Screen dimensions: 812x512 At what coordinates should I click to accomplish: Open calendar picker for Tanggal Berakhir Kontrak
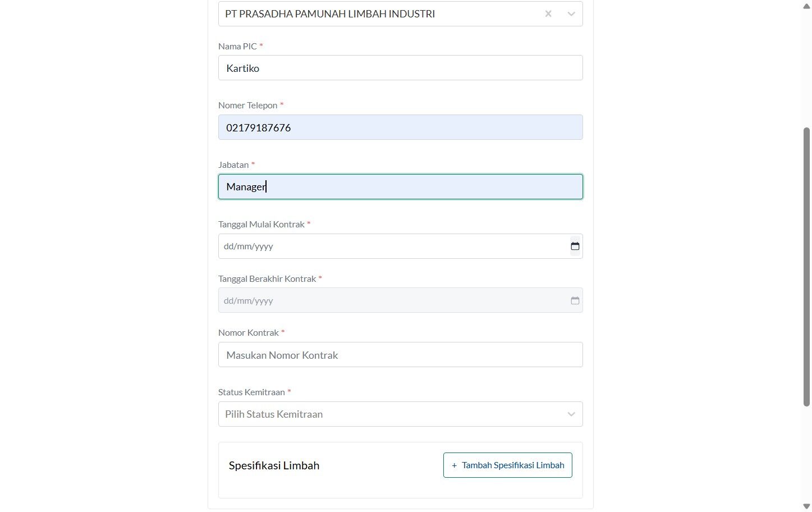[x=575, y=301]
